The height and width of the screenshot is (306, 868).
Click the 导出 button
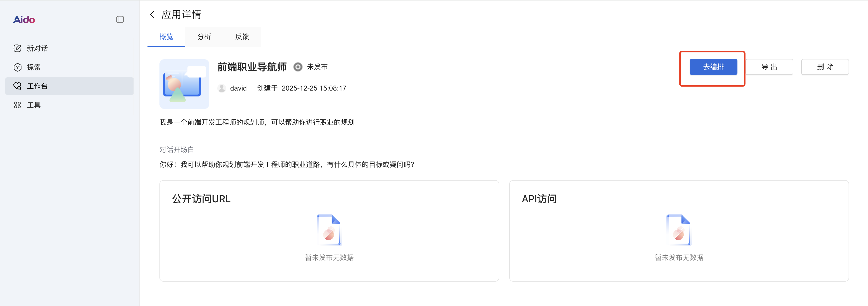[769, 67]
